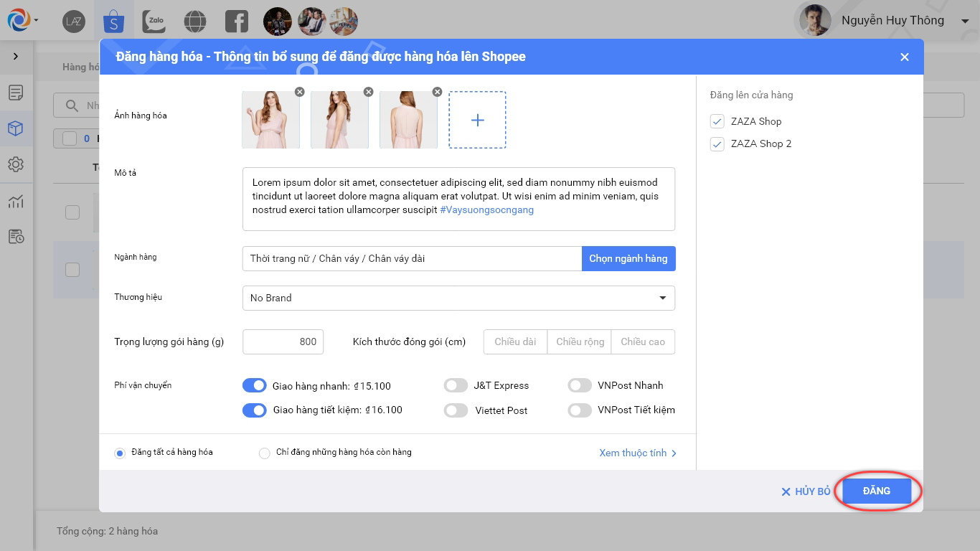
Task: Click the package weight field 800
Action: pyautogui.click(x=283, y=342)
